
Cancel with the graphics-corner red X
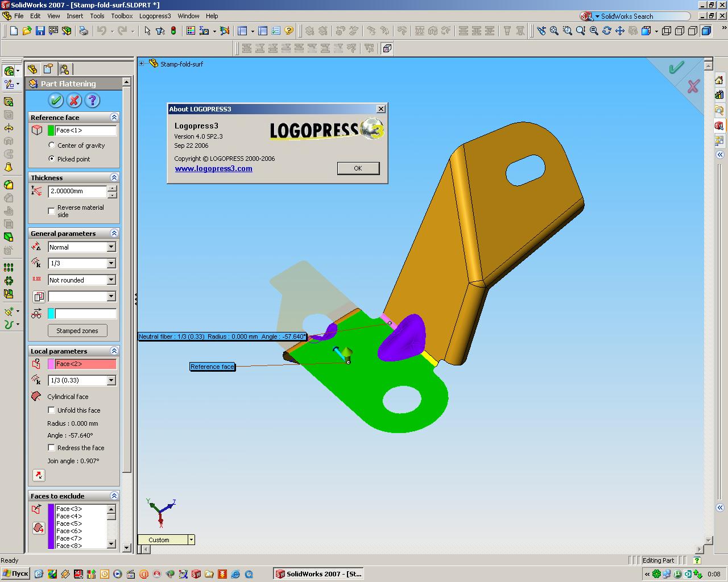[x=693, y=86]
